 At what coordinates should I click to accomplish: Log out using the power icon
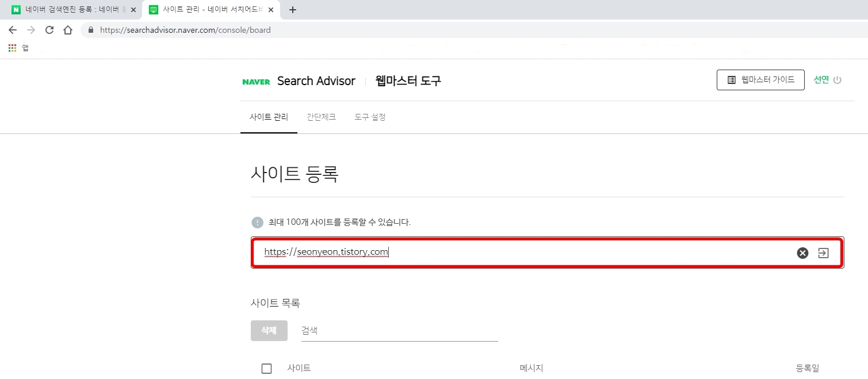(x=838, y=80)
